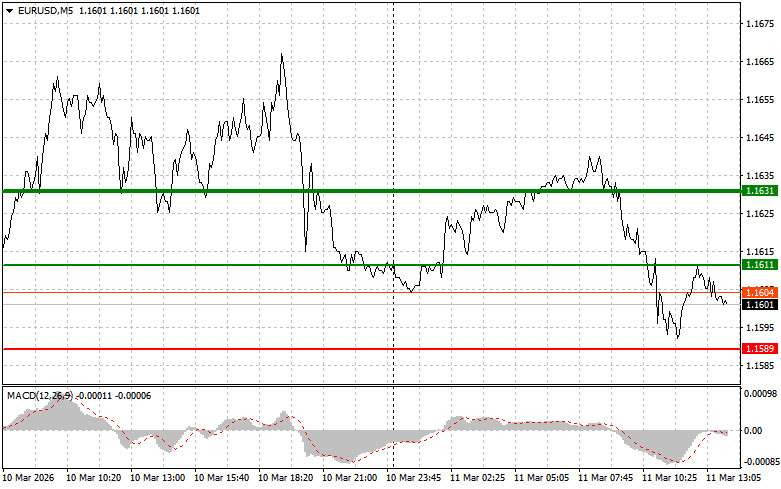Click the 1.1645 price scale value
This screenshot has width=781, height=489.
[760, 137]
